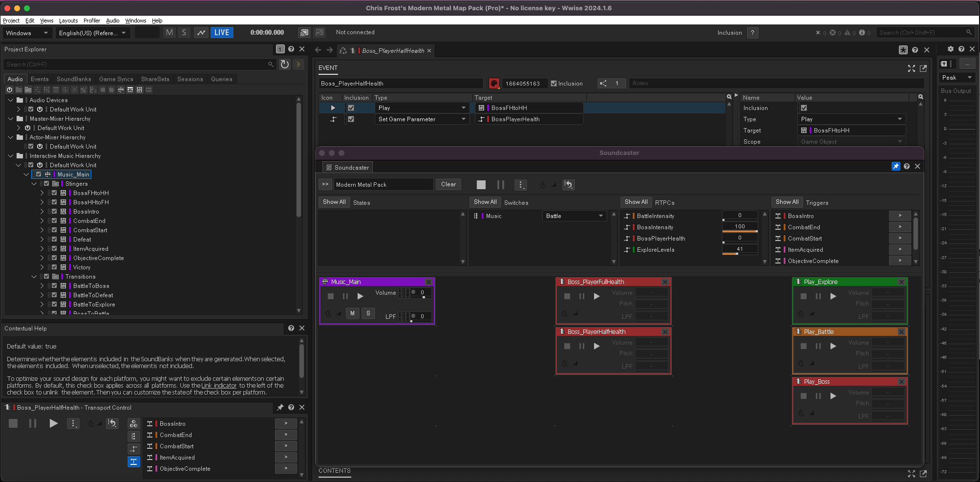Click the Soundcaster reset all icon
This screenshot has width=980, height=482.
point(568,185)
